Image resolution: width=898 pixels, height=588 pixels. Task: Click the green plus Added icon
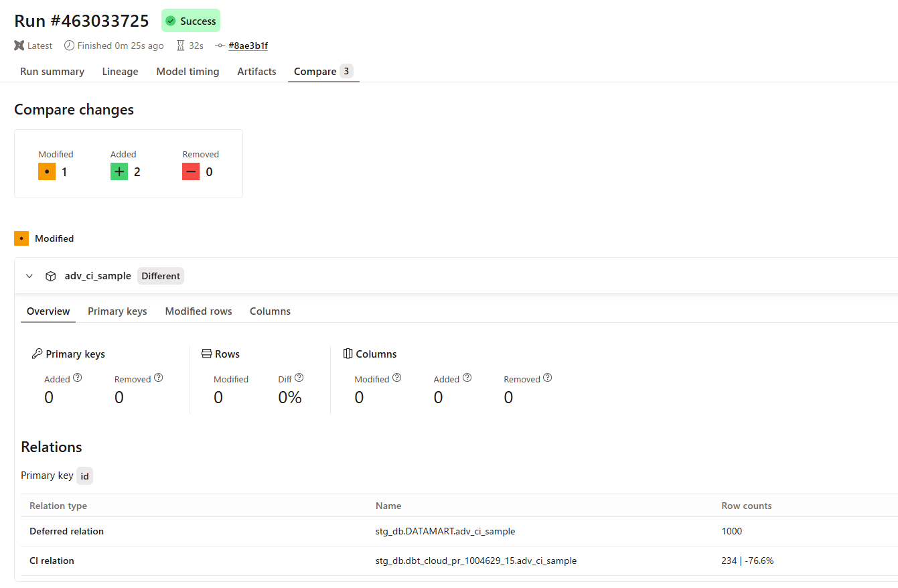119,172
